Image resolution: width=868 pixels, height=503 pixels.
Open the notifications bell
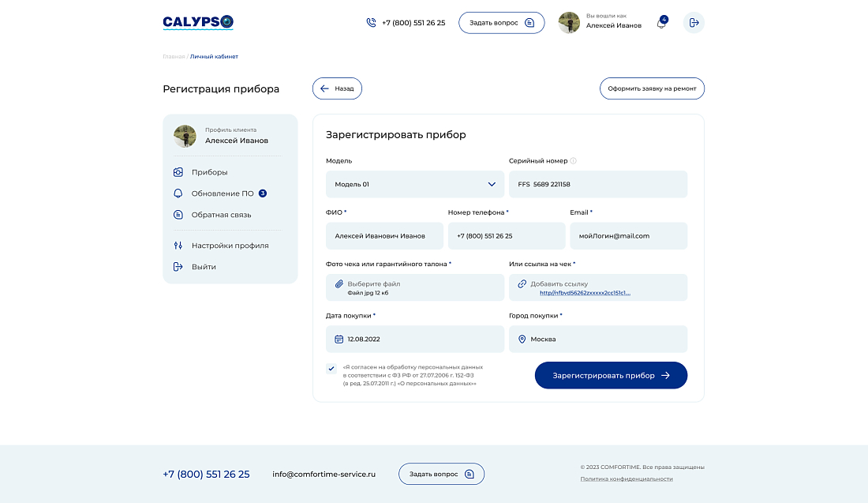point(660,23)
